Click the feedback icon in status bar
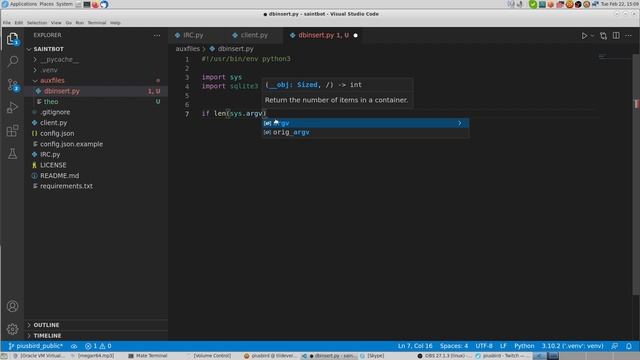 point(615,346)
